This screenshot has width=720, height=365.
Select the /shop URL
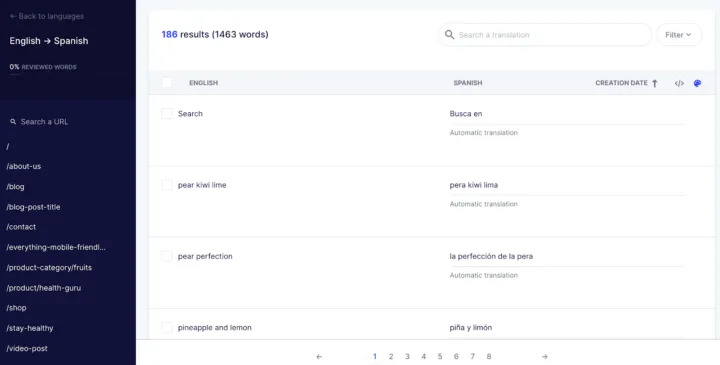(x=16, y=308)
